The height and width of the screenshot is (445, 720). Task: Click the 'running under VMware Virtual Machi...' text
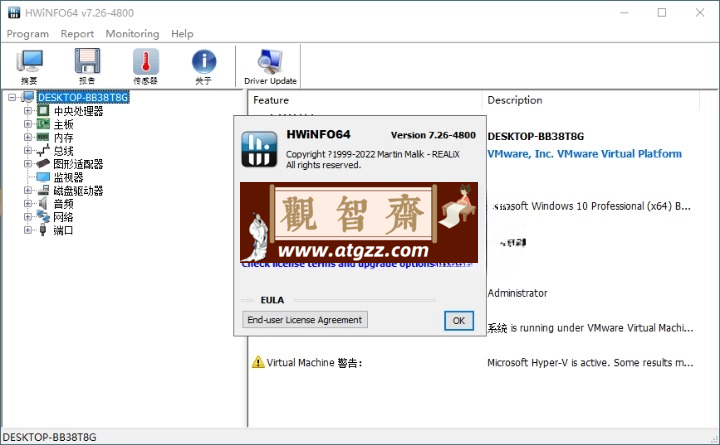coord(590,328)
